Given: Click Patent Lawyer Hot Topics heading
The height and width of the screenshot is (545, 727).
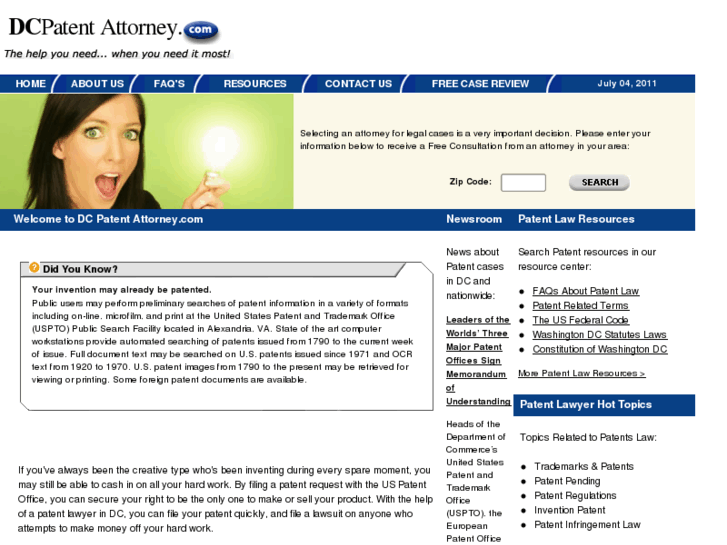Looking at the screenshot, I should pyautogui.click(x=586, y=405).
